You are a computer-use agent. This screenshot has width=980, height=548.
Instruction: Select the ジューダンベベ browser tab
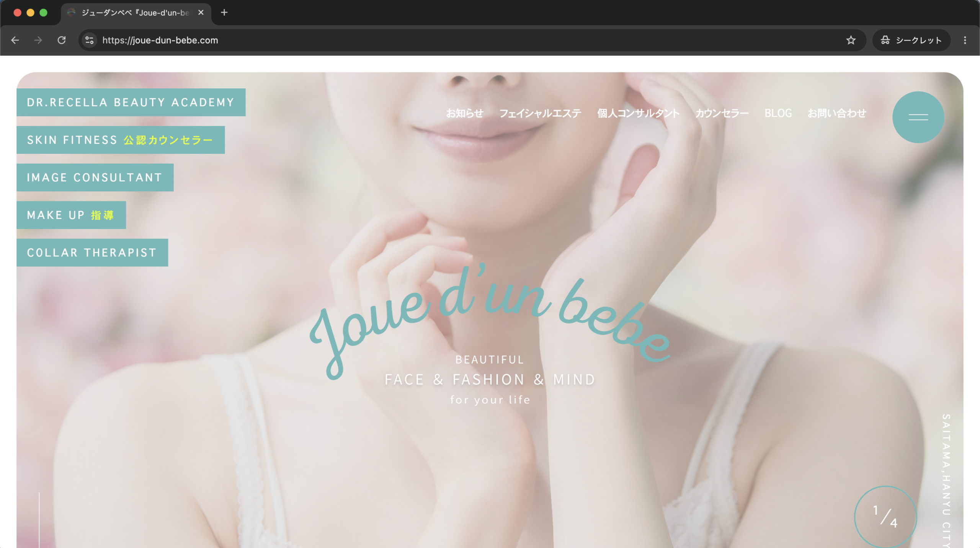[136, 13]
